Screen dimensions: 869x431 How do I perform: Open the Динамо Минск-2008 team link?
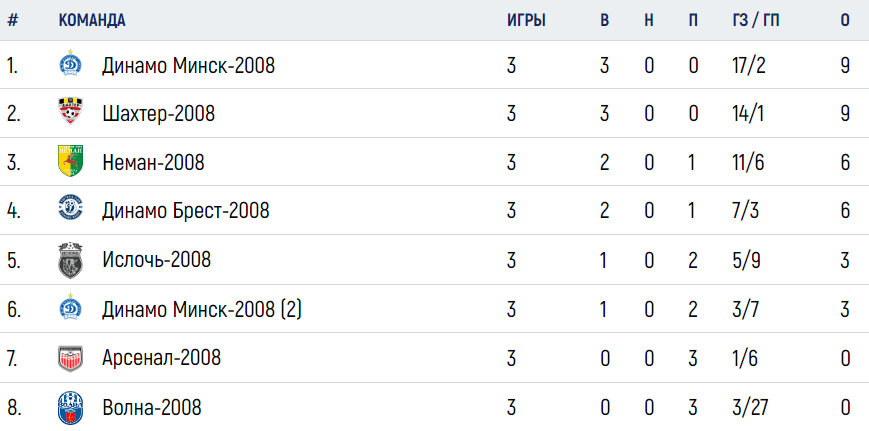pyautogui.click(x=188, y=66)
